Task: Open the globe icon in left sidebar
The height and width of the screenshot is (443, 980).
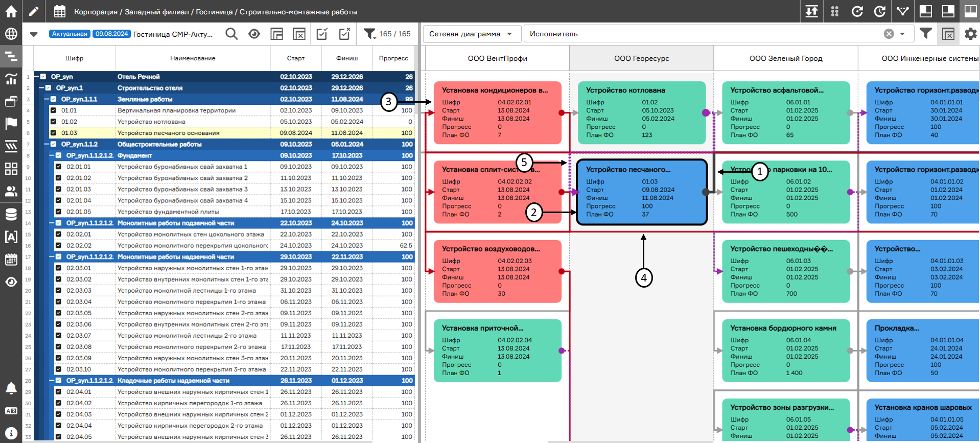Action: (11, 34)
